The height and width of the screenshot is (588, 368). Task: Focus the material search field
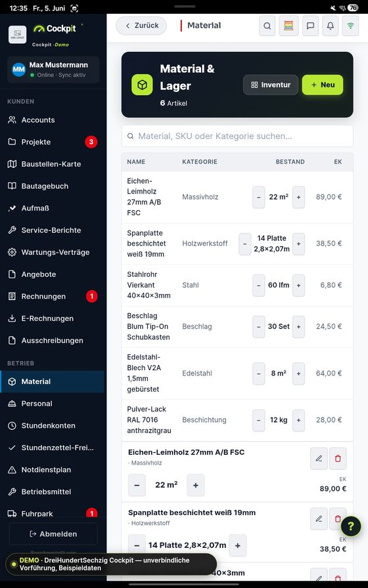coord(237,136)
